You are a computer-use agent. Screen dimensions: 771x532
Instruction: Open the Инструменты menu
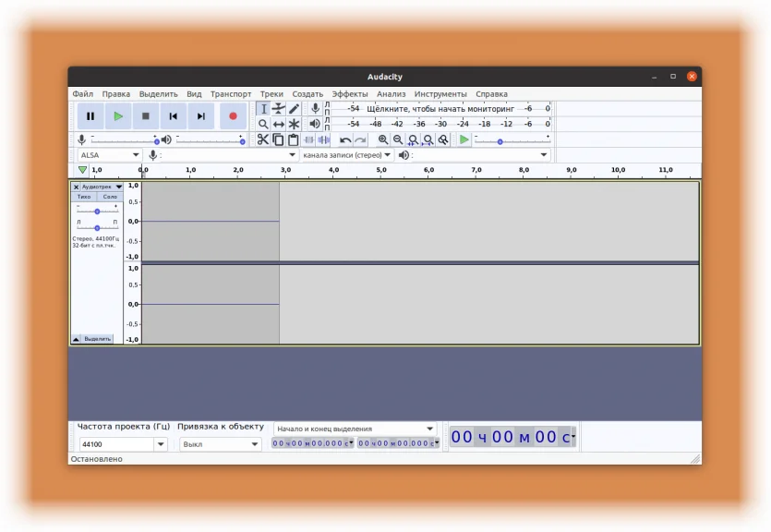440,94
